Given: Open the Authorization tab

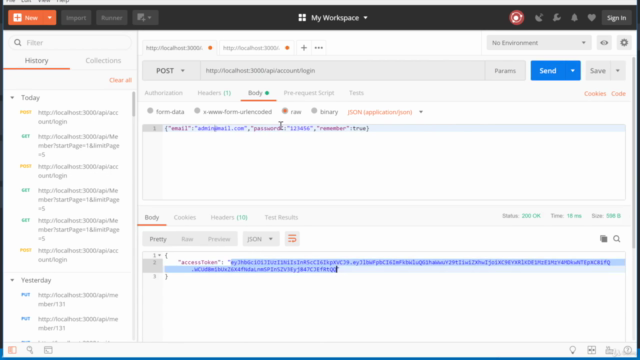Looking at the screenshot, I should pos(164,93).
